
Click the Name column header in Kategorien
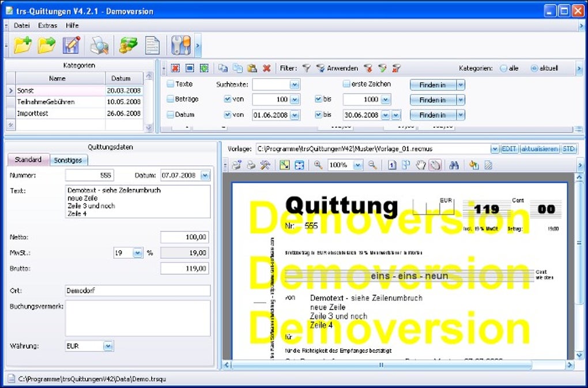57,78
